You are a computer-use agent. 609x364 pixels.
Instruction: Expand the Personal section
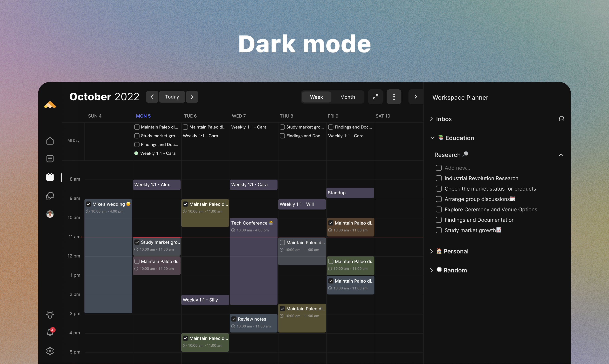(431, 251)
